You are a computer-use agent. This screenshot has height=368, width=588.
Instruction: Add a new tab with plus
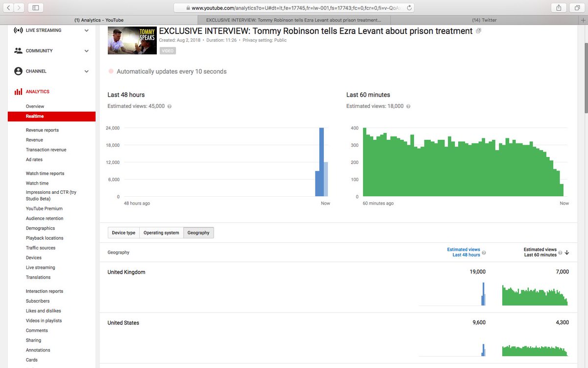583,20
